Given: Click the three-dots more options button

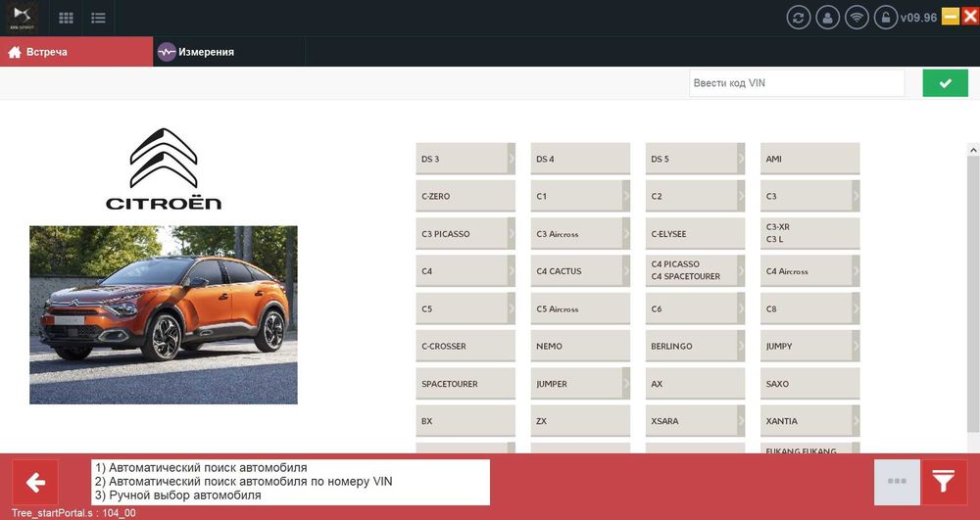Looking at the screenshot, I should pyautogui.click(x=897, y=482).
